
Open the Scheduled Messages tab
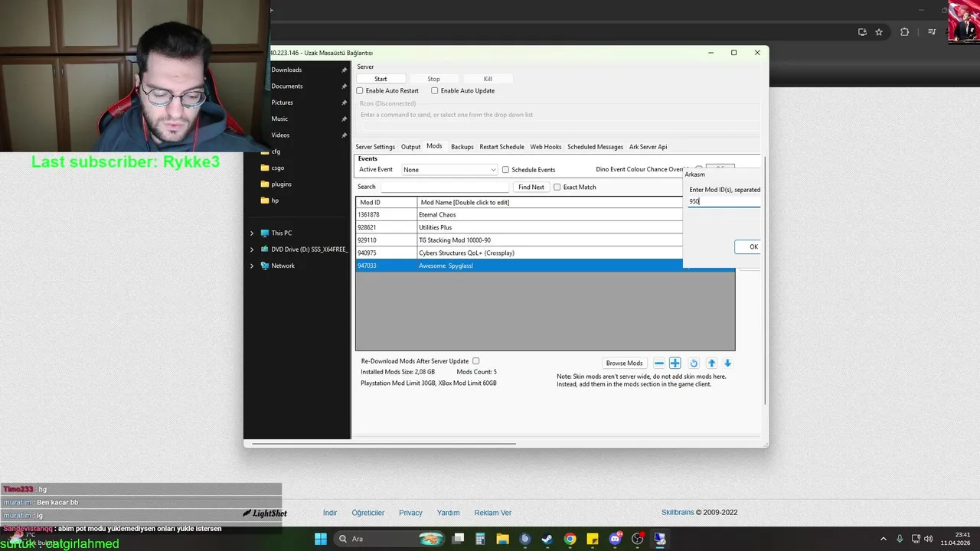[595, 147]
